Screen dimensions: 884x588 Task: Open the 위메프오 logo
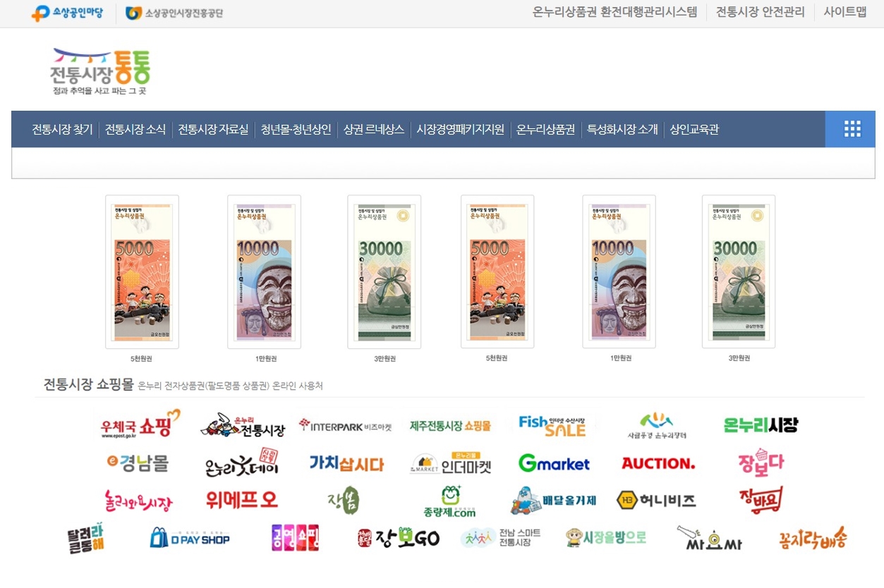(242, 500)
